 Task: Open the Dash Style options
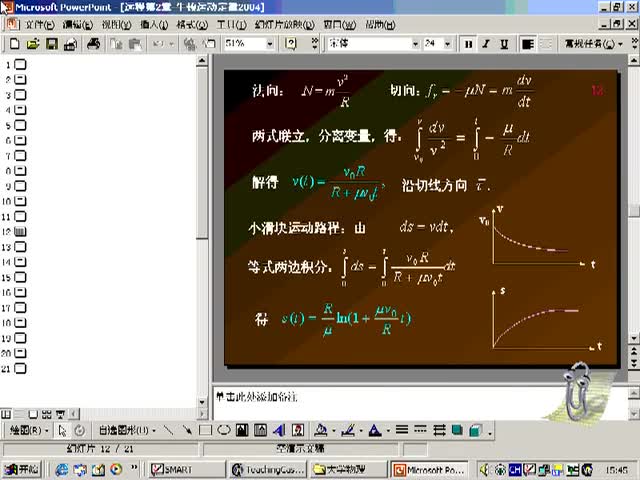pos(420,430)
